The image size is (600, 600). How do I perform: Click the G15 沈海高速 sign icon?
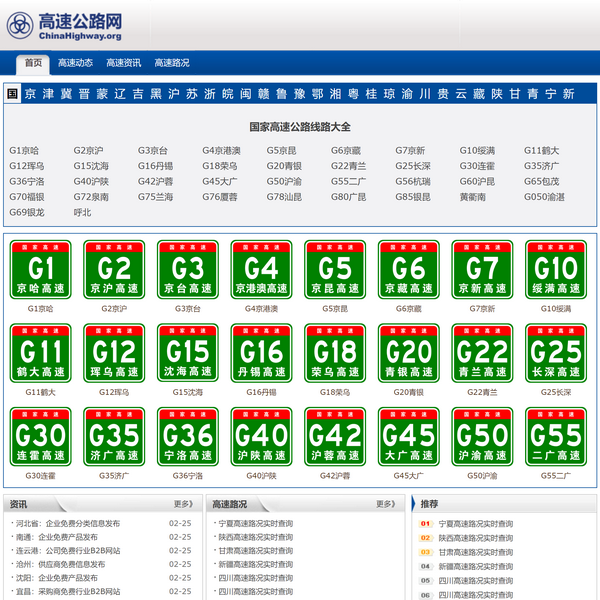tap(188, 353)
